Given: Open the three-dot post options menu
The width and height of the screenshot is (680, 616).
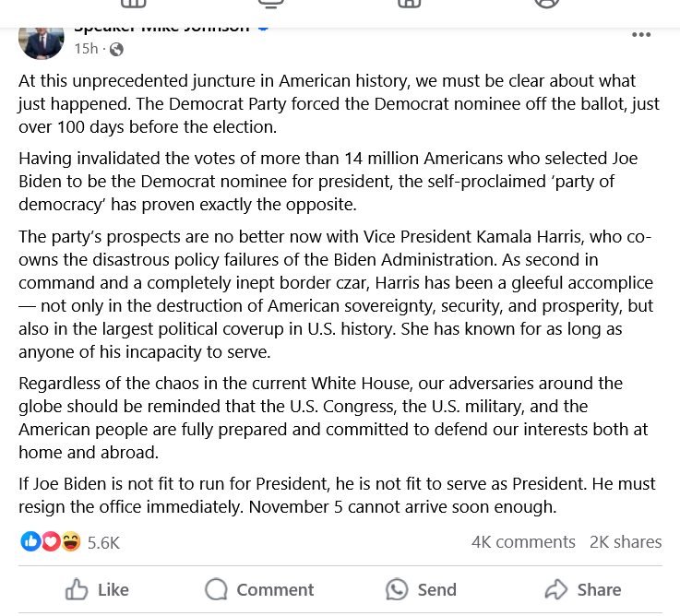Looking at the screenshot, I should [x=640, y=35].
